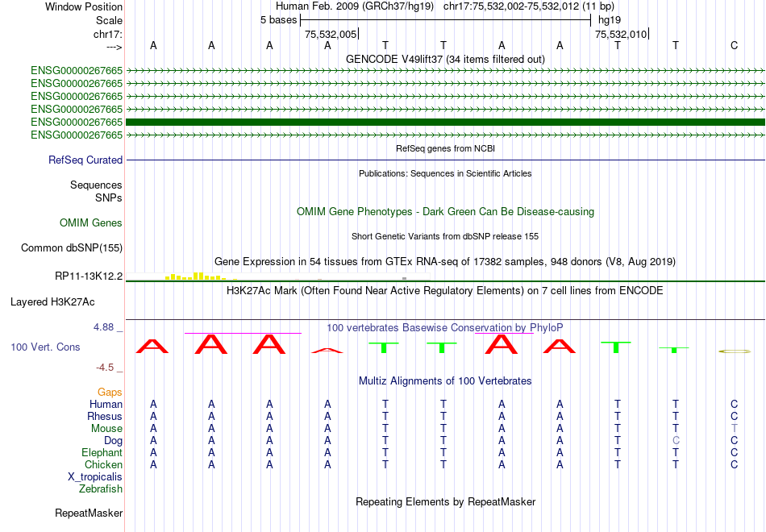Click the Window Position track label
This screenshot has height=532, width=766.
(84, 6)
